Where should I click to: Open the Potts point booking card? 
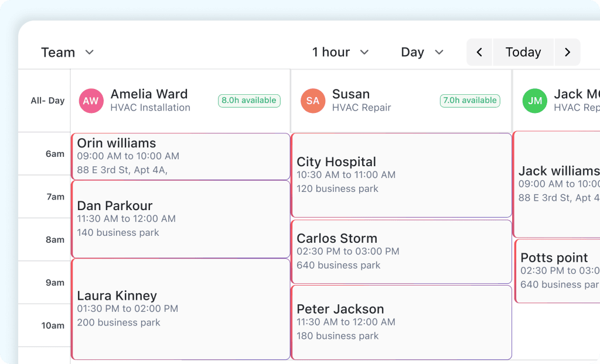click(x=557, y=270)
